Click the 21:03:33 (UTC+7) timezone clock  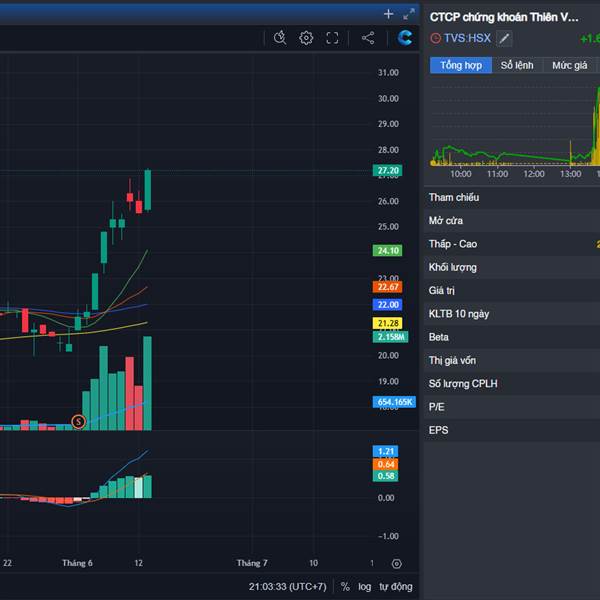pos(287,587)
